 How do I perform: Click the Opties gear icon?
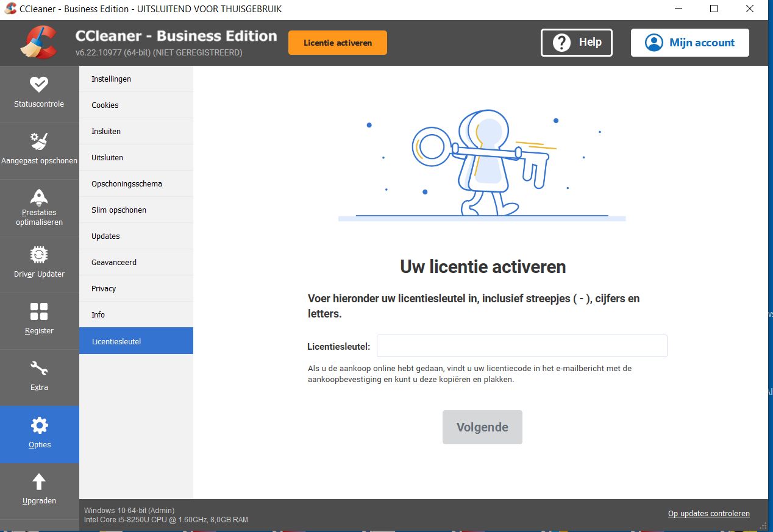(x=39, y=425)
